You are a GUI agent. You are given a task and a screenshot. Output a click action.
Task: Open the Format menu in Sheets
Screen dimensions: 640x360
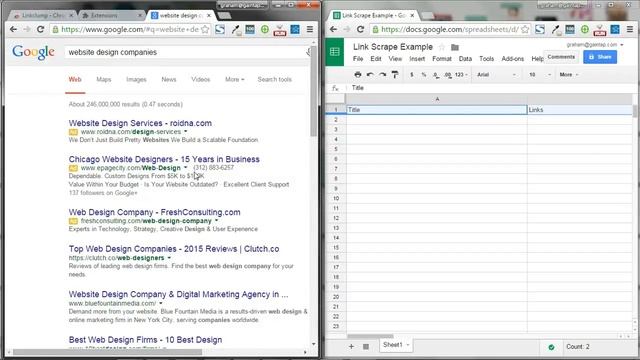point(442,59)
